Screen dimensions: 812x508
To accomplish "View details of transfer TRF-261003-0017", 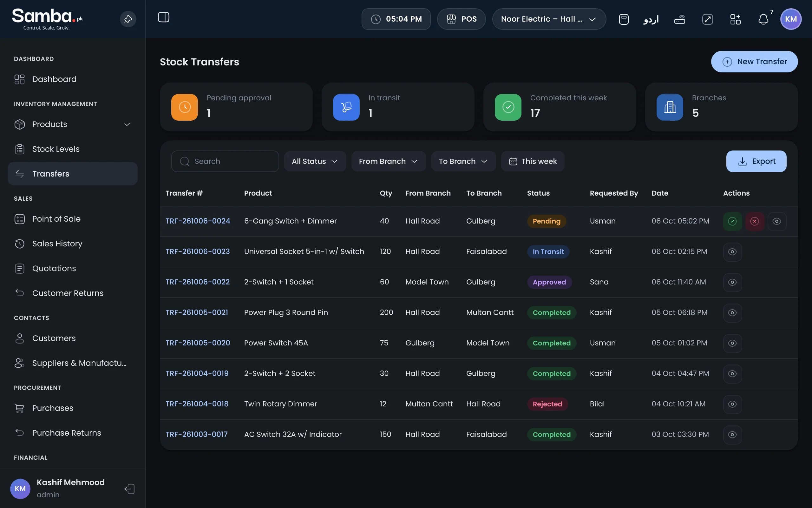I will 732,435.
